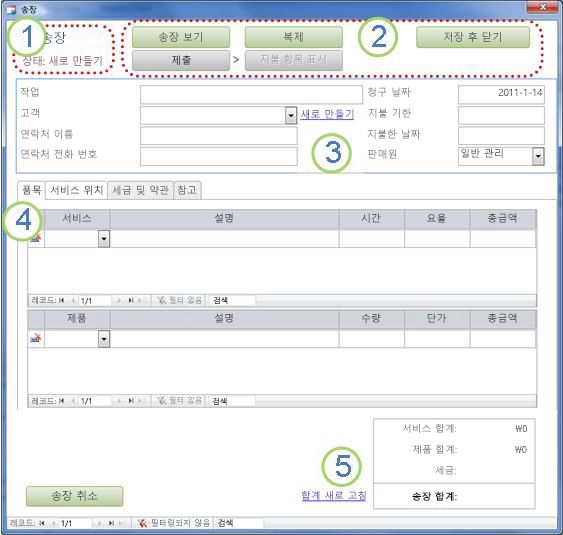
Task: Expand the 제품 column dropdown
Action: coord(104,339)
